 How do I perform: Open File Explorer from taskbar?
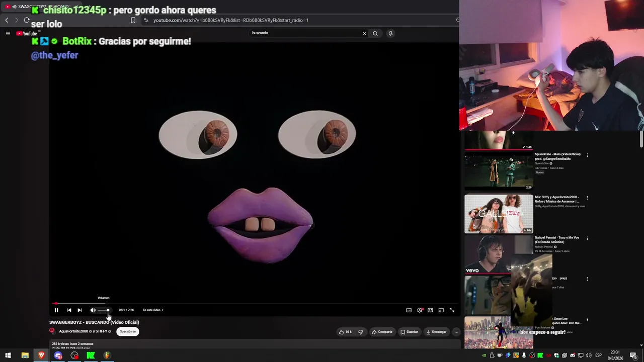tap(25, 355)
